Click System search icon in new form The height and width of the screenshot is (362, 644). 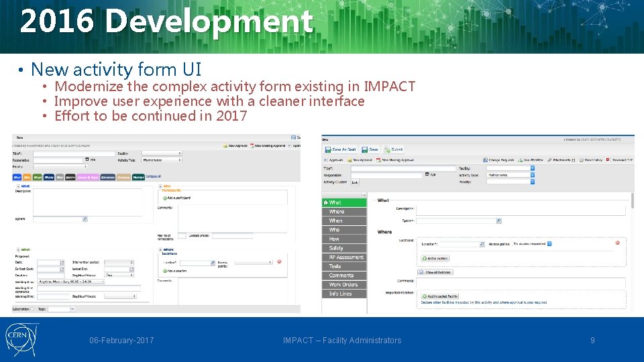pyautogui.click(x=498, y=221)
